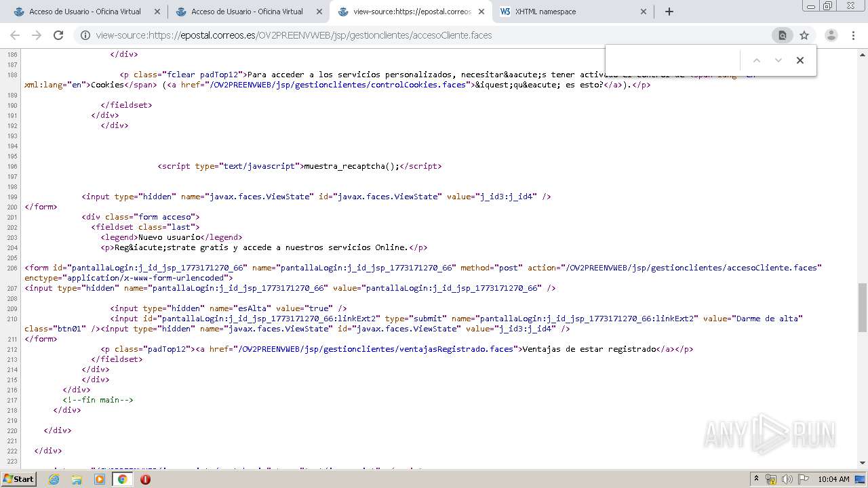868x488 pixels.
Task: Click the find-in-page icon in address bar
Action: click(782, 35)
